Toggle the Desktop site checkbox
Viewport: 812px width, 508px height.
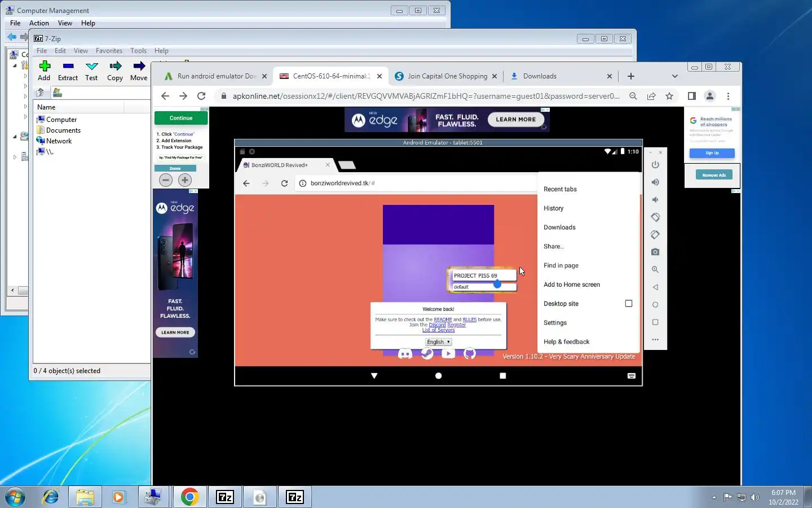(629, 303)
